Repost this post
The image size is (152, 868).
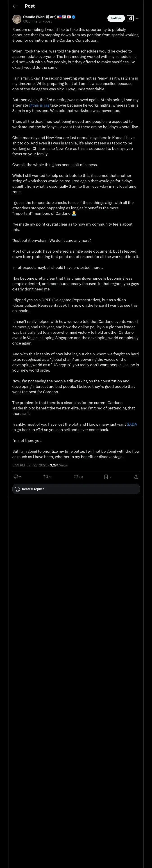(x=46, y=476)
